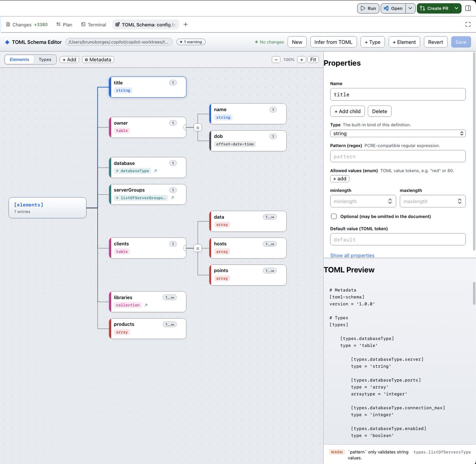The width and height of the screenshot is (476, 464).
Task: Enter fullscreen with the expand icon
Action: (x=468, y=25)
